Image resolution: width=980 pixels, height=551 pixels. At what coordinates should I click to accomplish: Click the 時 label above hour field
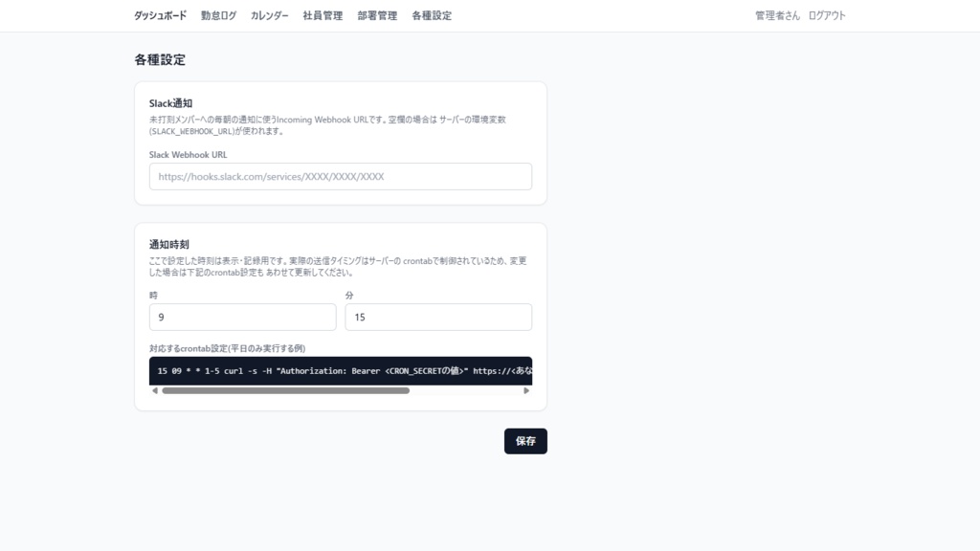pos(153,295)
